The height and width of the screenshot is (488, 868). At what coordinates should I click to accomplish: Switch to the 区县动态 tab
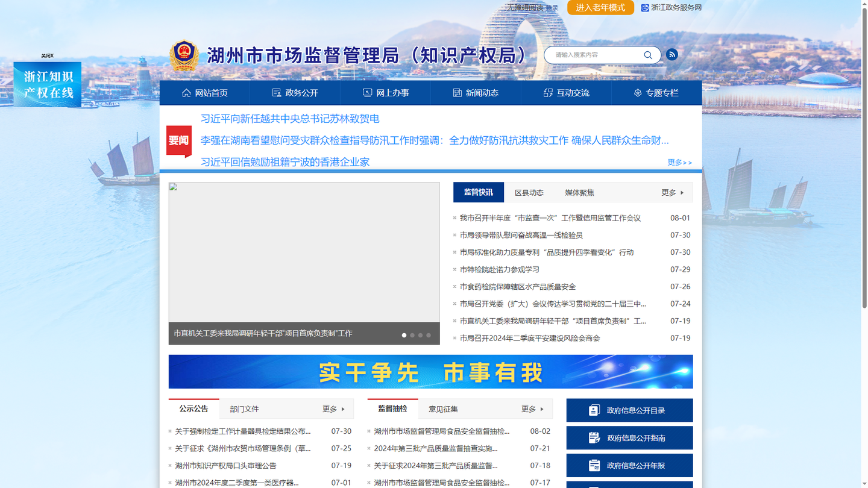[x=529, y=193]
